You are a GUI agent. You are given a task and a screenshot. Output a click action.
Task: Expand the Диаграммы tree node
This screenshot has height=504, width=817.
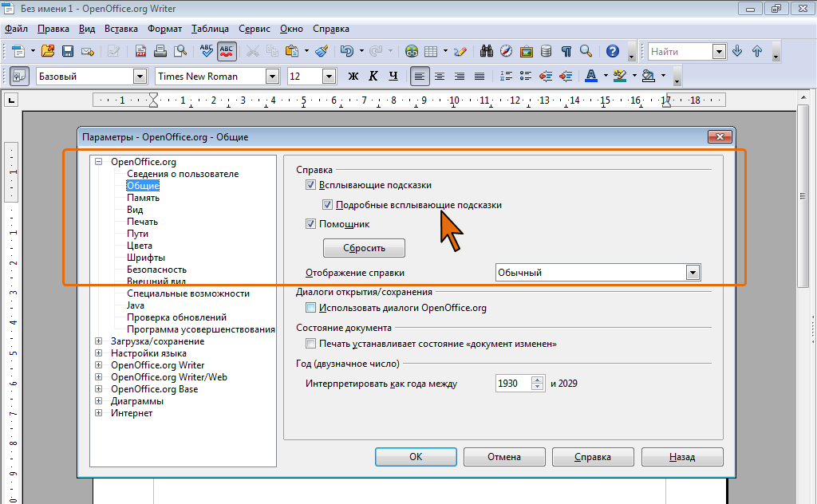[98, 401]
